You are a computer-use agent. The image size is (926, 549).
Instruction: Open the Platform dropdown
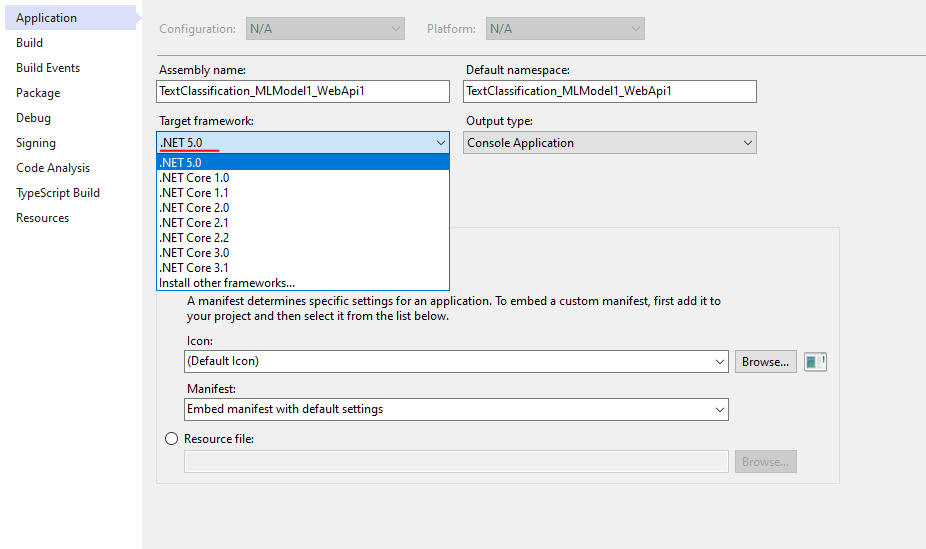(565, 28)
